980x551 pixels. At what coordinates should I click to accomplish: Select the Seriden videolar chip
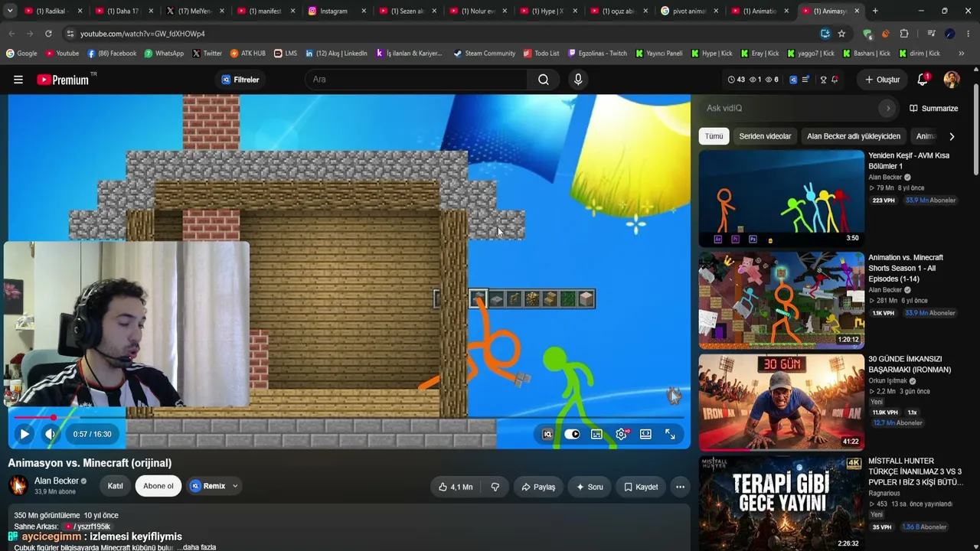(x=765, y=136)
